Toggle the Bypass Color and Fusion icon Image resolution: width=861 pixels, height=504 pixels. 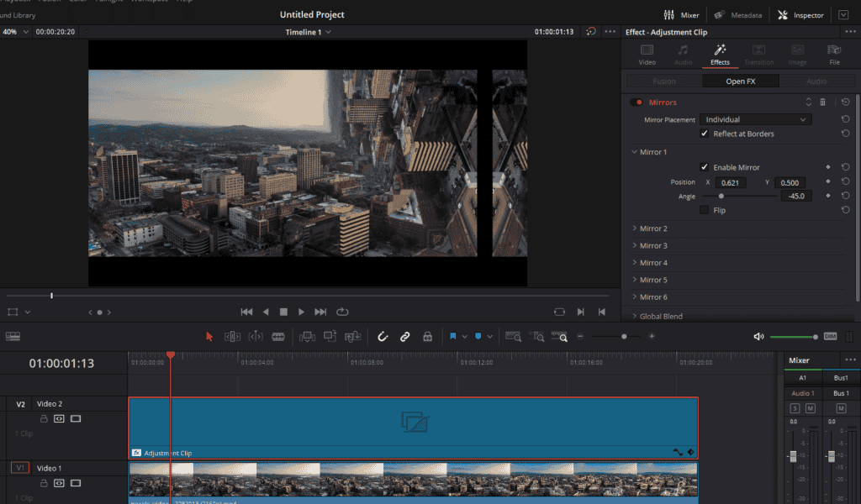tap(591, 32)
